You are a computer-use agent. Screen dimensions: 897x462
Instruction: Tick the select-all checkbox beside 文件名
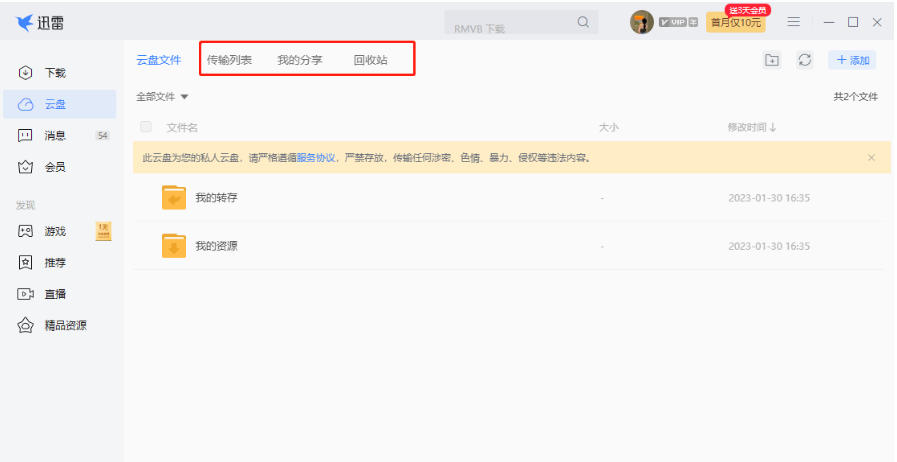pos(146,127)
